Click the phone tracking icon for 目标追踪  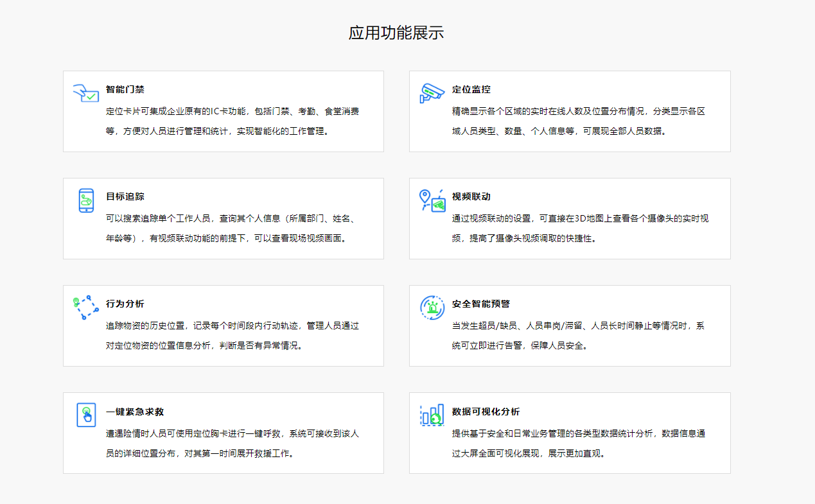coord(85,200)
